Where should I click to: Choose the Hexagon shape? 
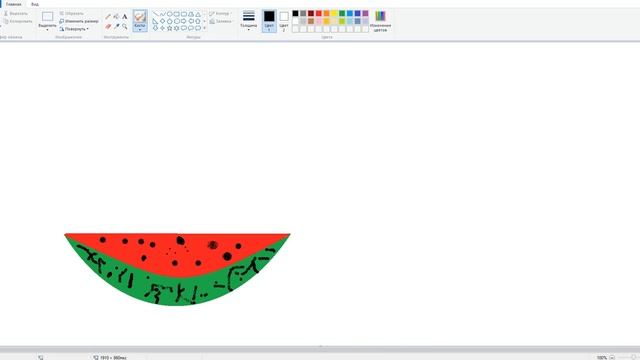(x=177, y=21)
